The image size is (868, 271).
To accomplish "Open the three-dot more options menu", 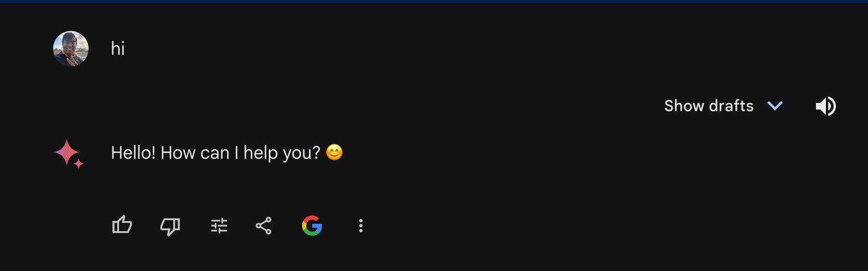I will [361, 226].
